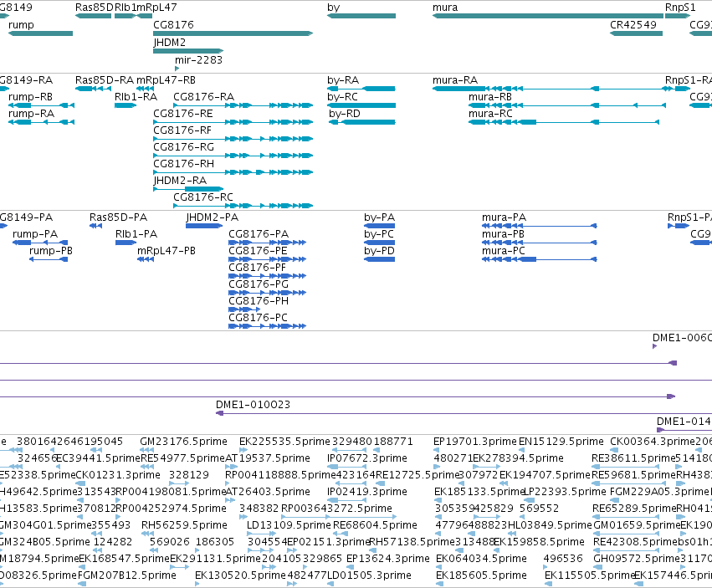Open the mura-PC protein label

click(x=503, y=251)
